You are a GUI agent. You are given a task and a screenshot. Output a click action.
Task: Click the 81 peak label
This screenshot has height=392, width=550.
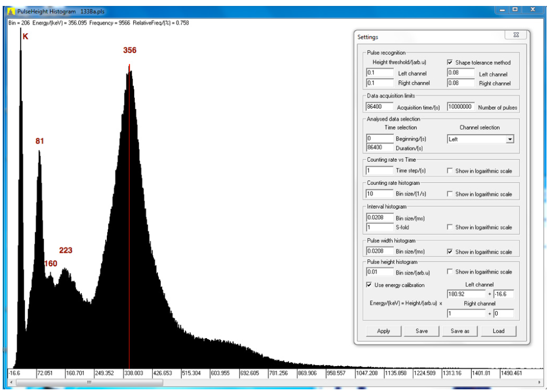40,141
